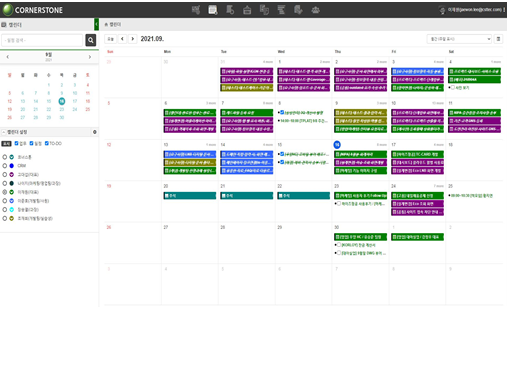Toggle the first display checkbox next to the black label
Screen dimensions: 507x374
(x=16, y=143)
